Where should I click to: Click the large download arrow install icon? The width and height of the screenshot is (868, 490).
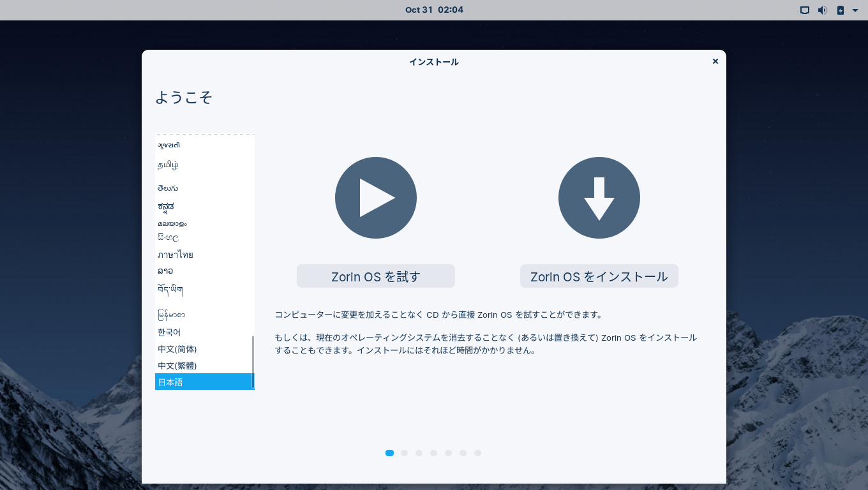point(599,198)
